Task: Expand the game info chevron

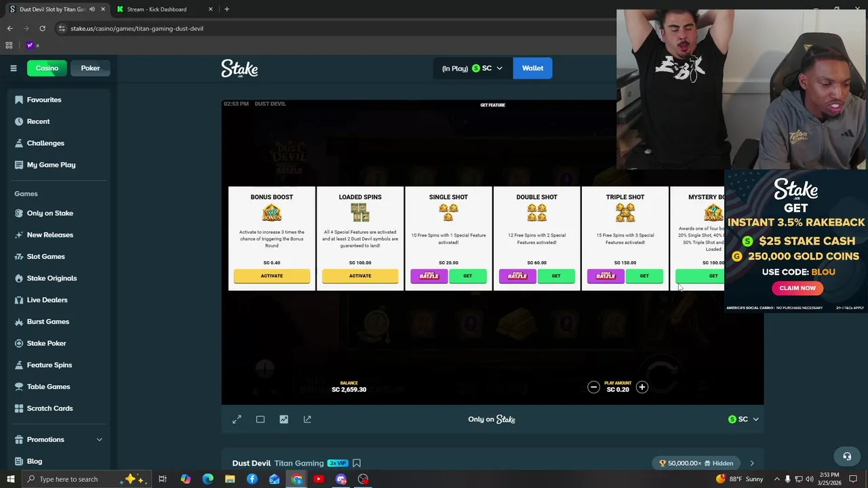Action: coord(751,464)
